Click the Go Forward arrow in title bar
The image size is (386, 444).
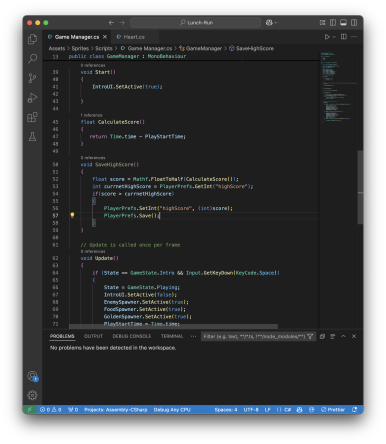122,23
